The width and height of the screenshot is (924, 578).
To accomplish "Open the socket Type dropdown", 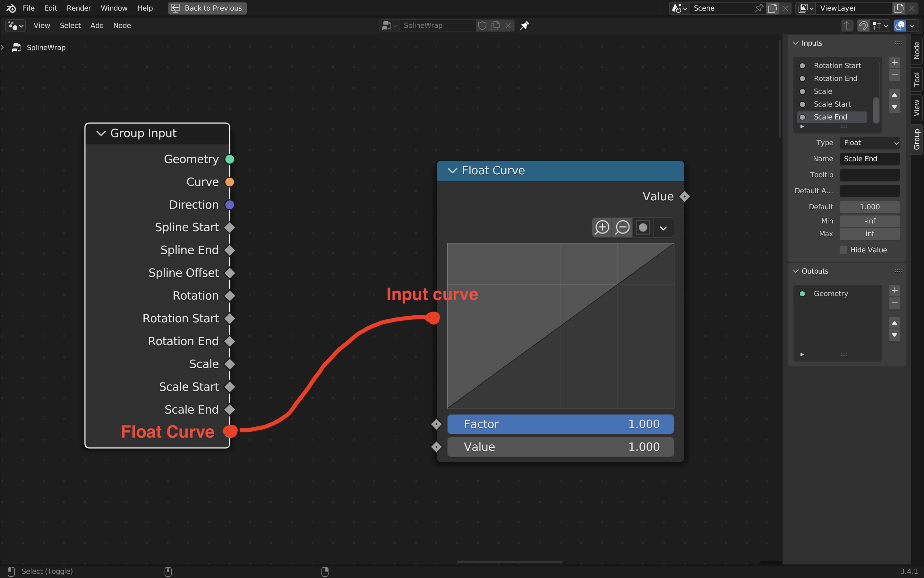I will click(x=870, y=143).
